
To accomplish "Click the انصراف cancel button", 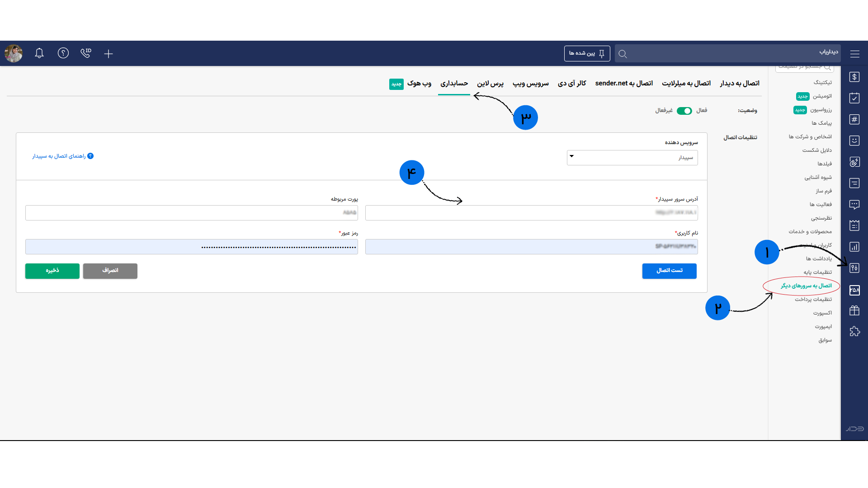I will tap(110, 271).
